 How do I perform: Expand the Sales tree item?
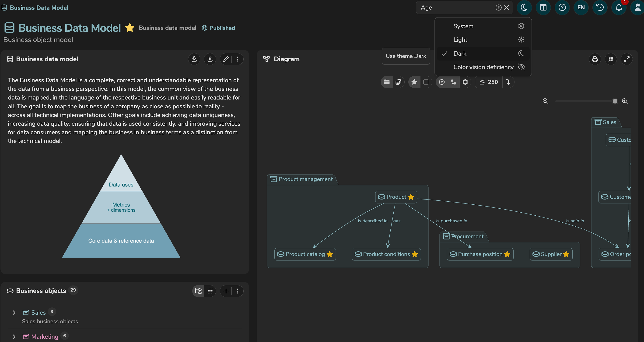coord(14,313)
